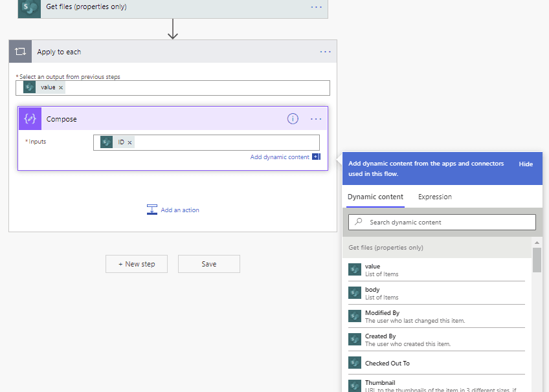Save the flow
The image size is (549, 392).
[209, 264]
